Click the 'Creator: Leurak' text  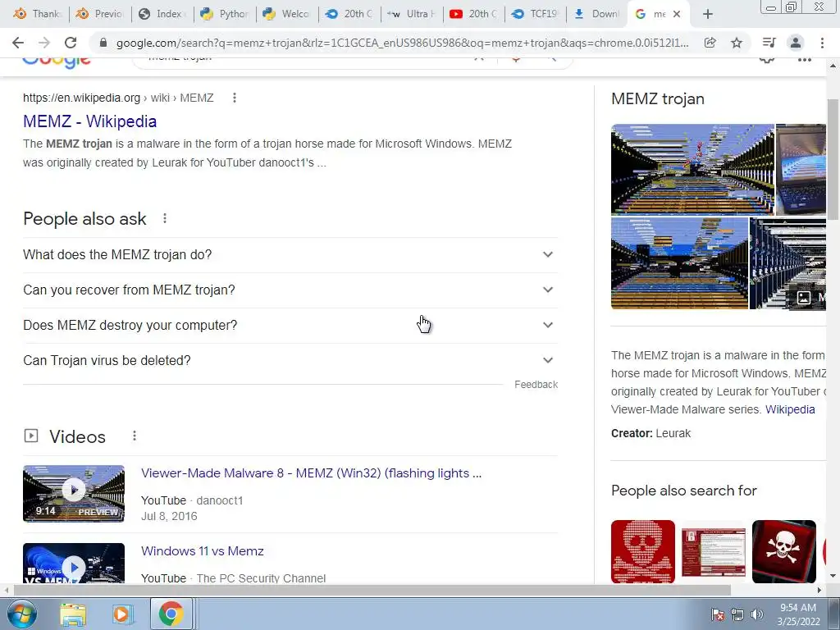pos(651,433)
